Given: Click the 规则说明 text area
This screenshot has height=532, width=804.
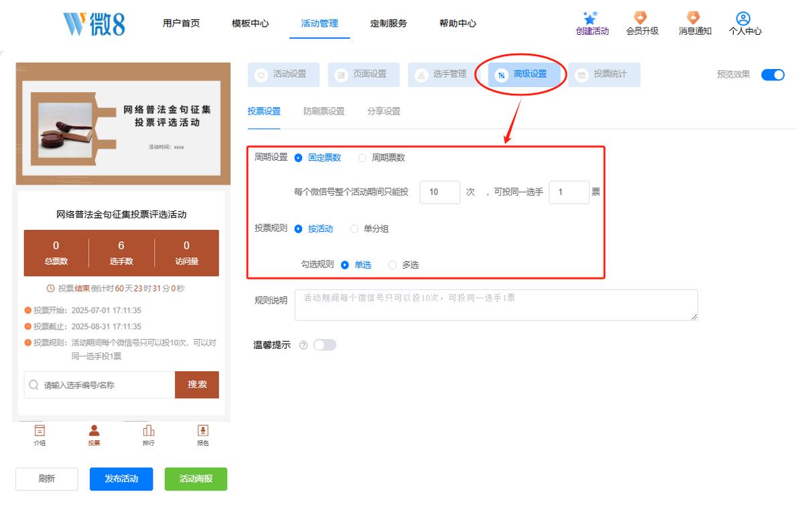Looking at the screenshot, I should (x=498, y=305).
